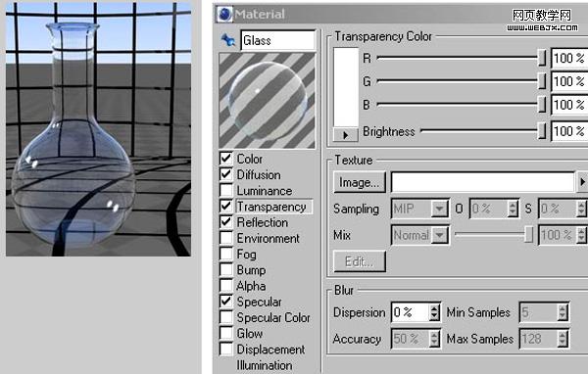
Task: Click the Brightness slider handle
Action: click(542, 131)
